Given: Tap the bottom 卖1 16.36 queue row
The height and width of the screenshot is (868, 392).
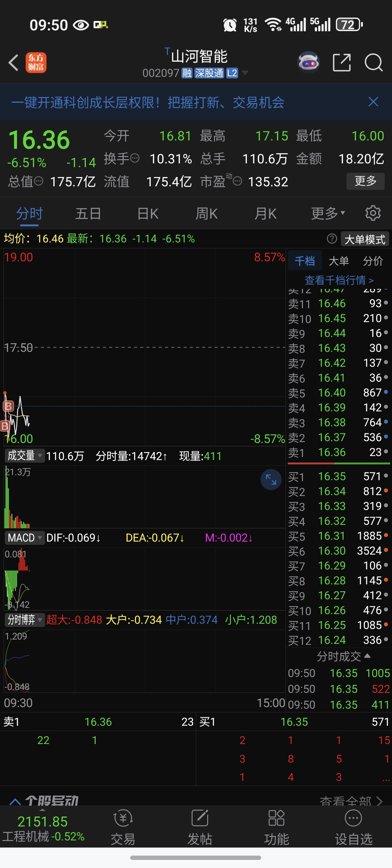Looking at the screenshot, I should pos(98,722).
